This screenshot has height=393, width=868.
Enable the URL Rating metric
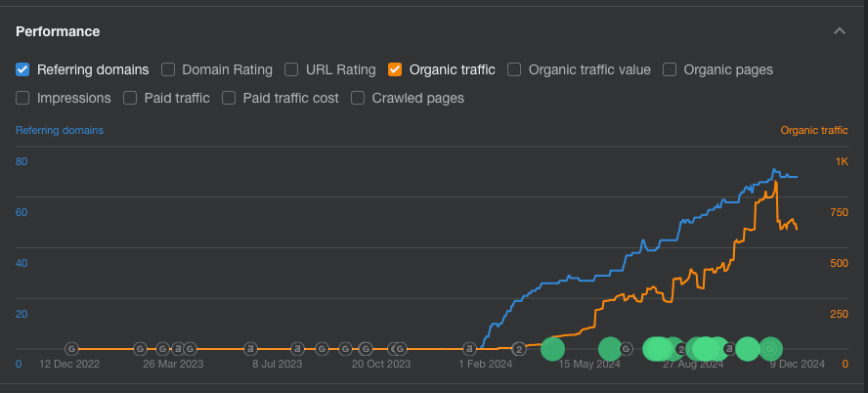pos(291,69)
